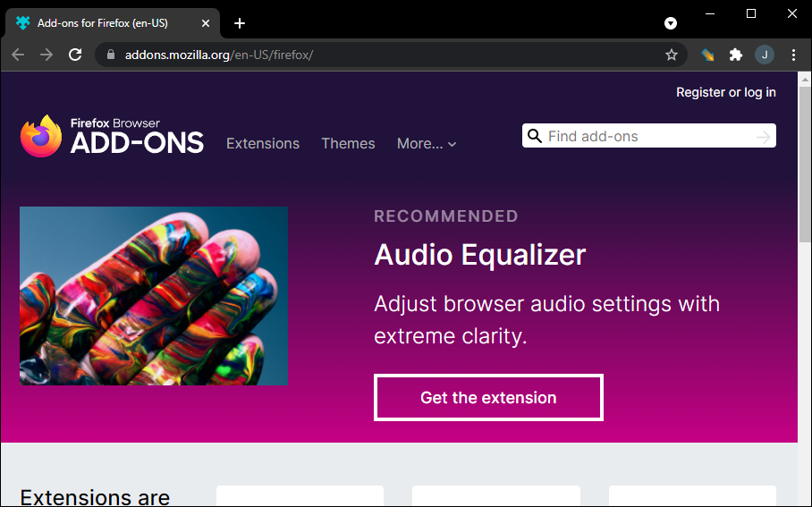Go back with the browser back arrow

click(18, 55)
